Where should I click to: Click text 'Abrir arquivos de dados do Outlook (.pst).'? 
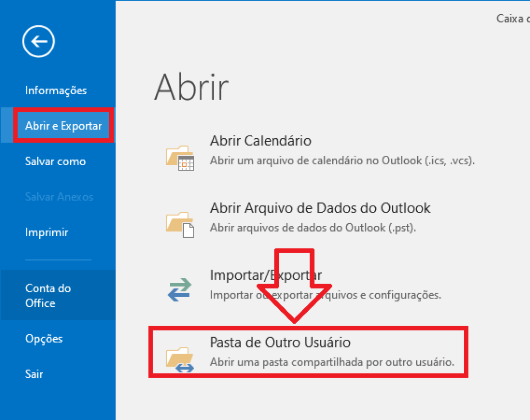[313, 227]
